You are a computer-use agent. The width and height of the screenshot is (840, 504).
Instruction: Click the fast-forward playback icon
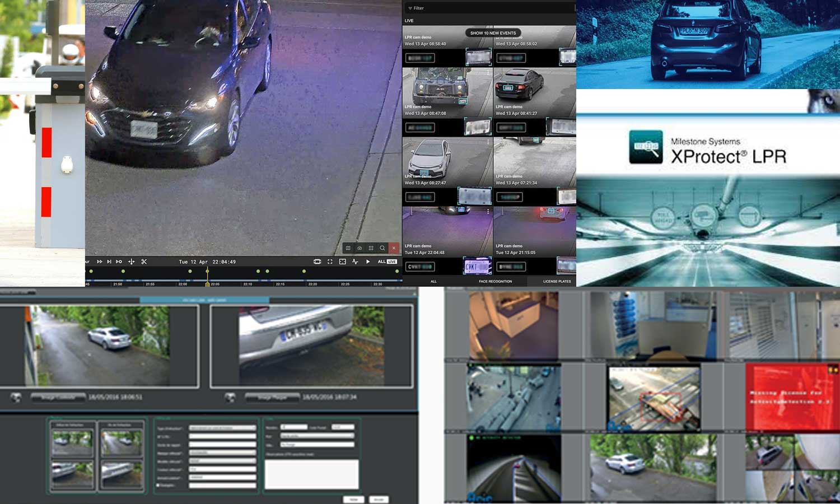100,262
